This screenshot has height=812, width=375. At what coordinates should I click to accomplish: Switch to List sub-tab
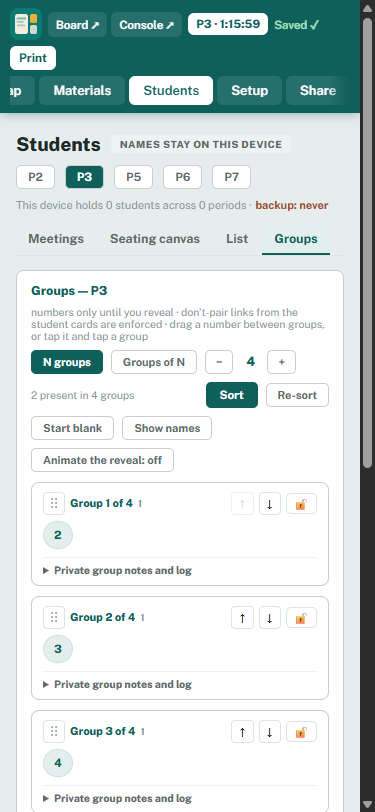click(x=237, y=239)
